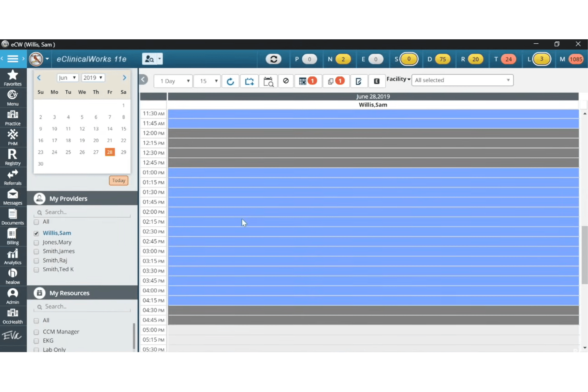Check the All providers checkbox

(37, 222)
